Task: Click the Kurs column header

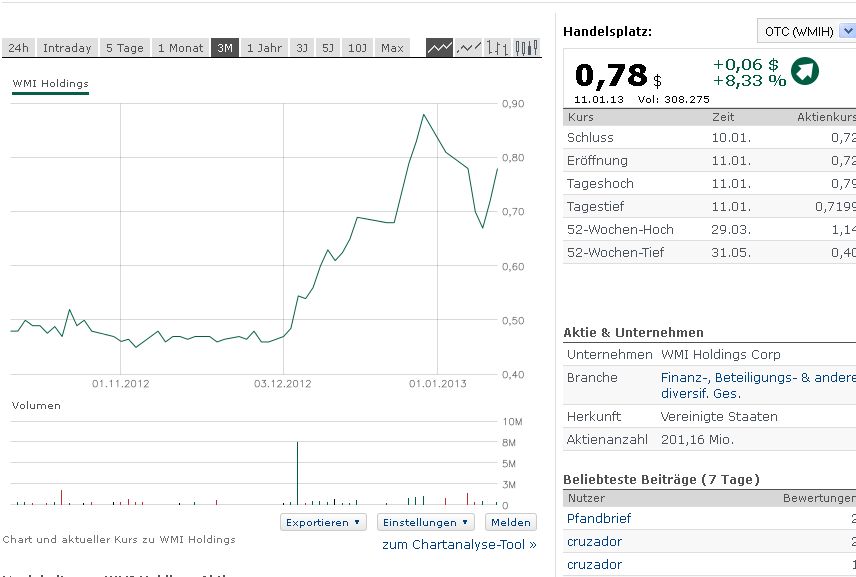Action: pos(580,117)
